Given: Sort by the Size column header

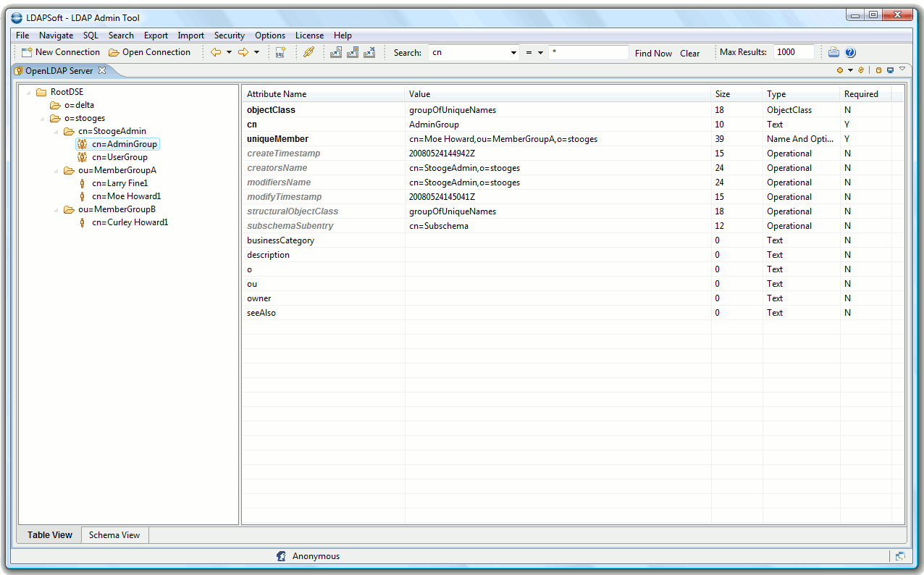Looking at the screenshot, I should pyautogui.click(x=736, y=94).
